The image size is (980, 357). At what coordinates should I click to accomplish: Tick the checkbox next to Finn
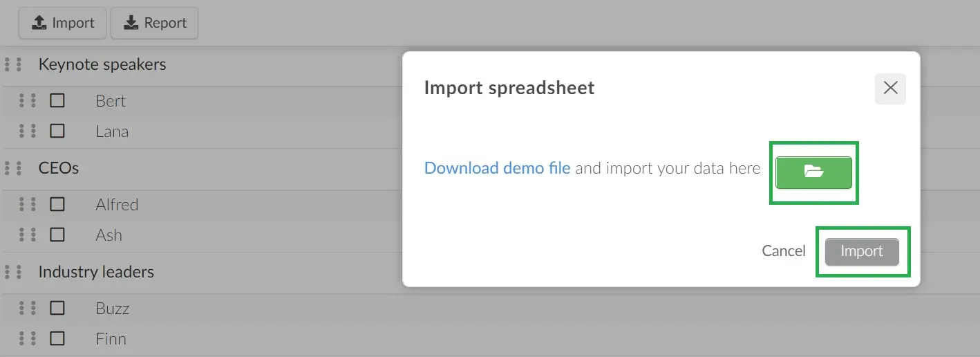tap(57, 338)
